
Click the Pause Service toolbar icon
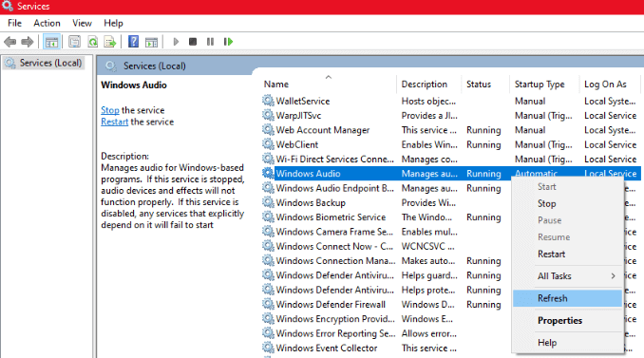tap(210, 42)
